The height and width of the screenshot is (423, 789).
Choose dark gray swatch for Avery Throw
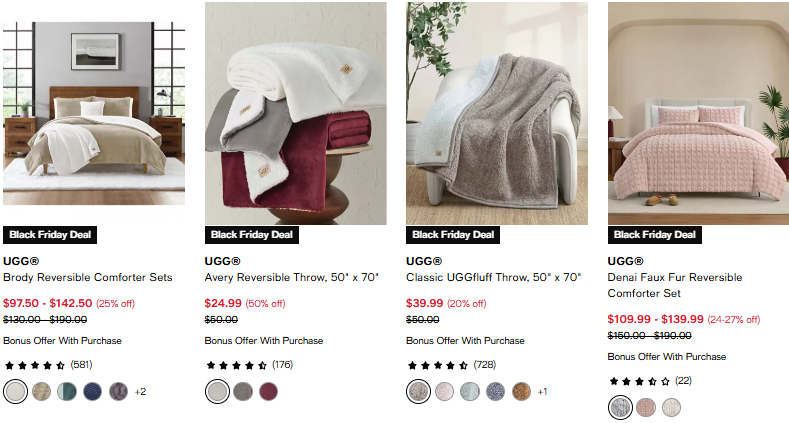pyautogui.click(x=243, y=391)
